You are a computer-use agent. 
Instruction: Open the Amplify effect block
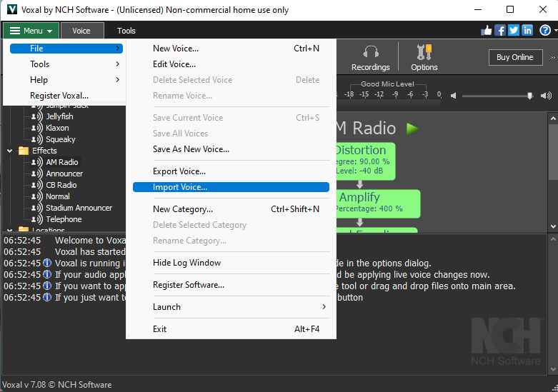tap(378, 203)
